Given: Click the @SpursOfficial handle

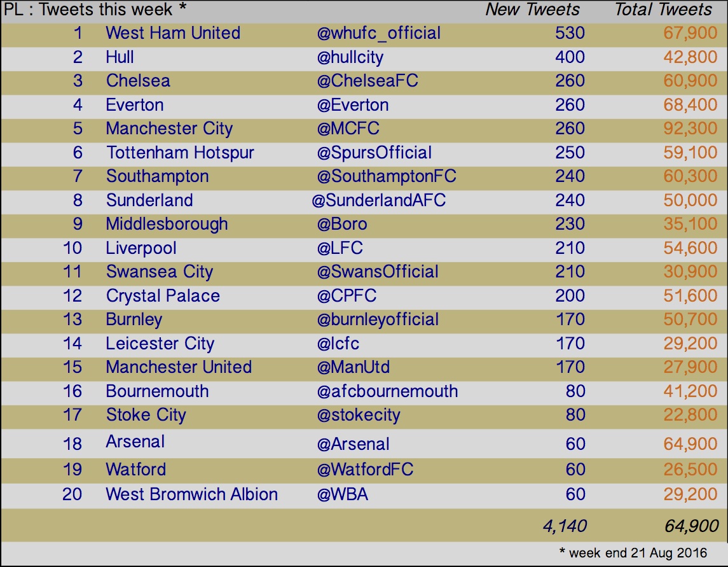Looking at the screenshot, I should pyautogui.click(x=374, y=153).
